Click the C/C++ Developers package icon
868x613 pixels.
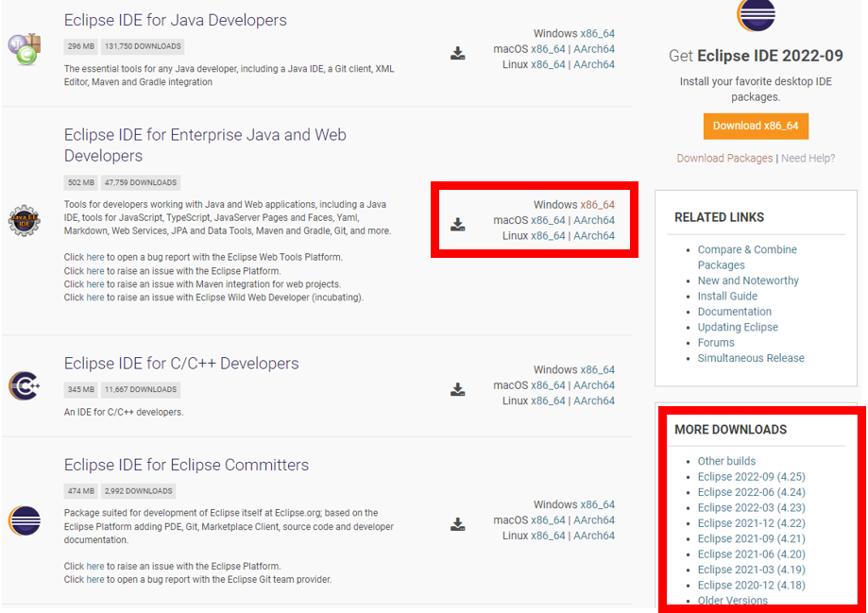24,386
